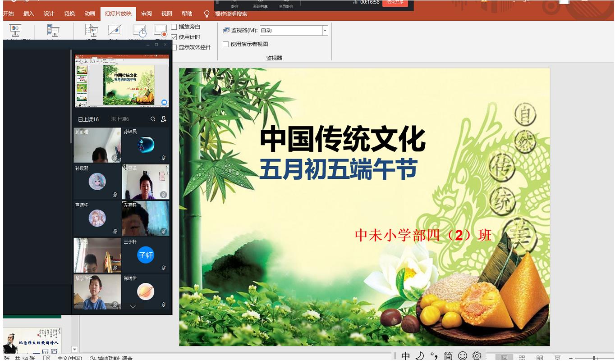Click the red 结束共享 button
This screenshot has width=615, height=364.
click(x=395, y=3)
